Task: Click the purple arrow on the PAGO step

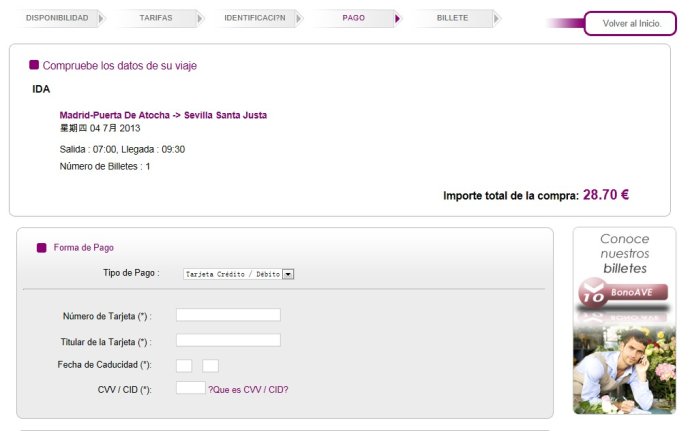Action: 398,18
